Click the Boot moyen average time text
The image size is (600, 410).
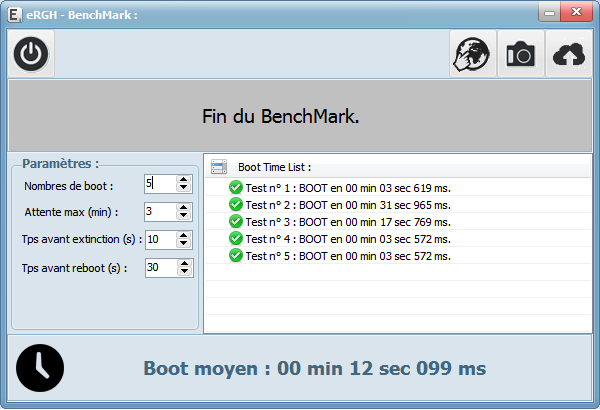coord(314,368)
